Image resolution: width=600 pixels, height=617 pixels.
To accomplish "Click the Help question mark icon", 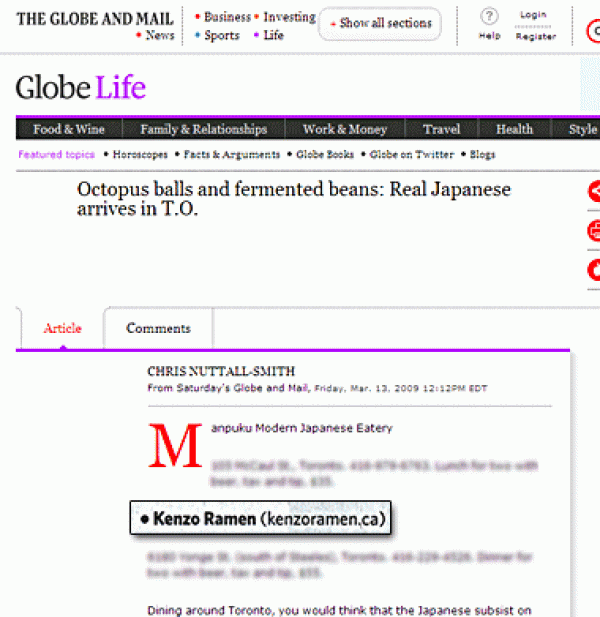I will tap(489, 16).
